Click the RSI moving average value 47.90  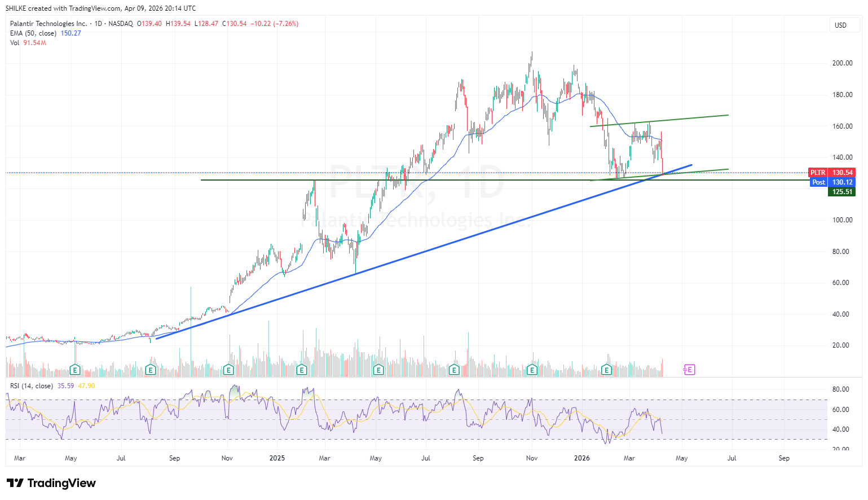(x=87, y=386)
